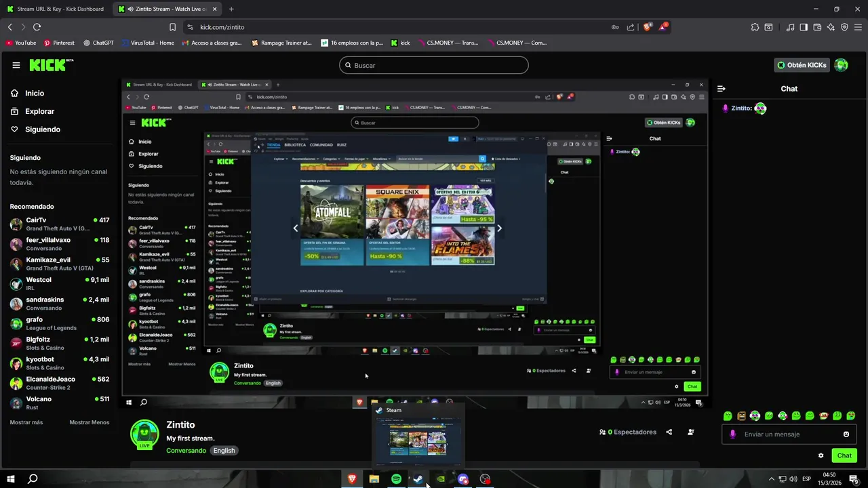This screenshot has height=488, width=868.
Task: Click the Enviar un mensaje chat input
Action: (789, 434)
